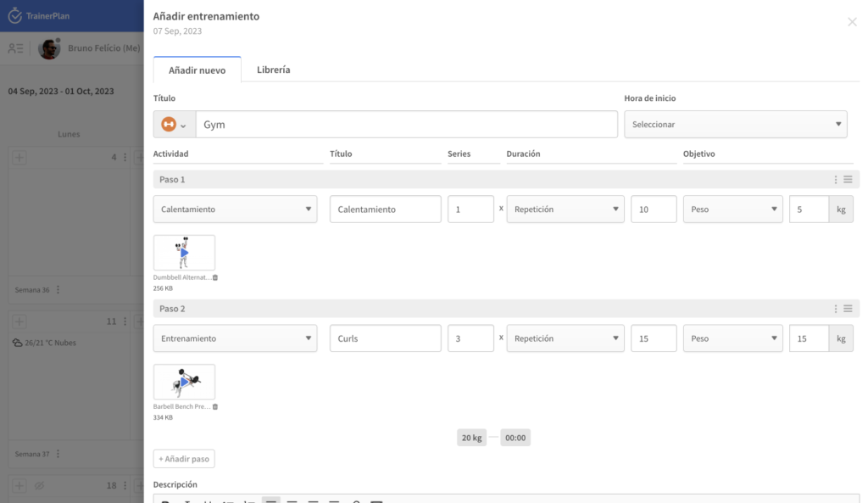
Task: Open day 18 three-dot menu
Action: [125, 486]
